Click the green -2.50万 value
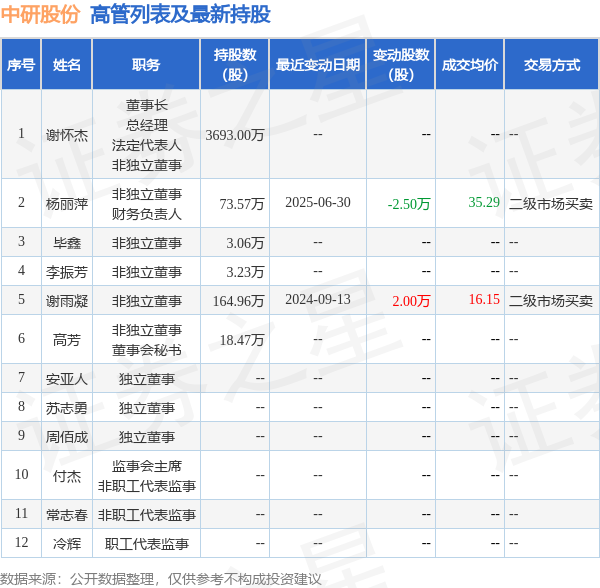600x588 pixels. [409, 204]
